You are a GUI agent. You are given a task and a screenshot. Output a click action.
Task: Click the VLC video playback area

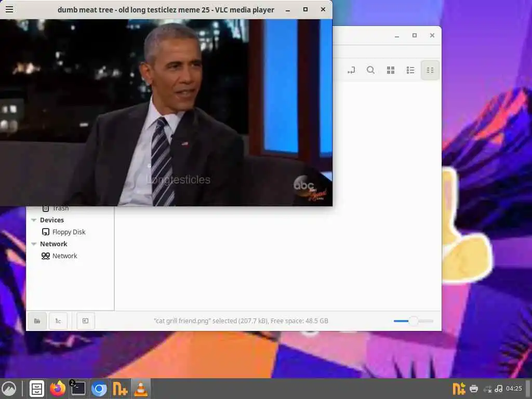[166, 113]
